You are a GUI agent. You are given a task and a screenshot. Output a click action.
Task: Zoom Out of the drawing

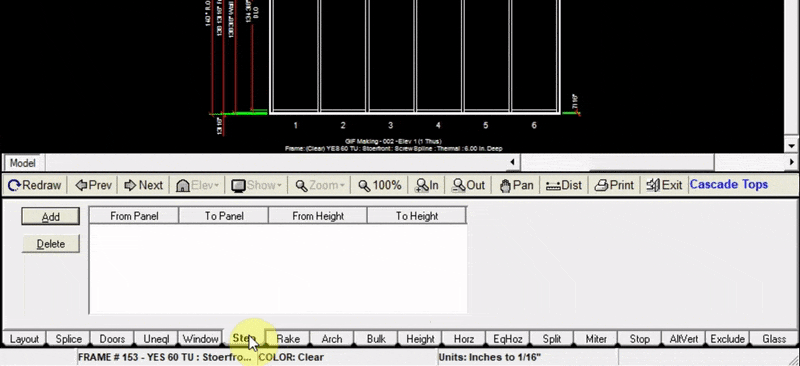(468, 185)
